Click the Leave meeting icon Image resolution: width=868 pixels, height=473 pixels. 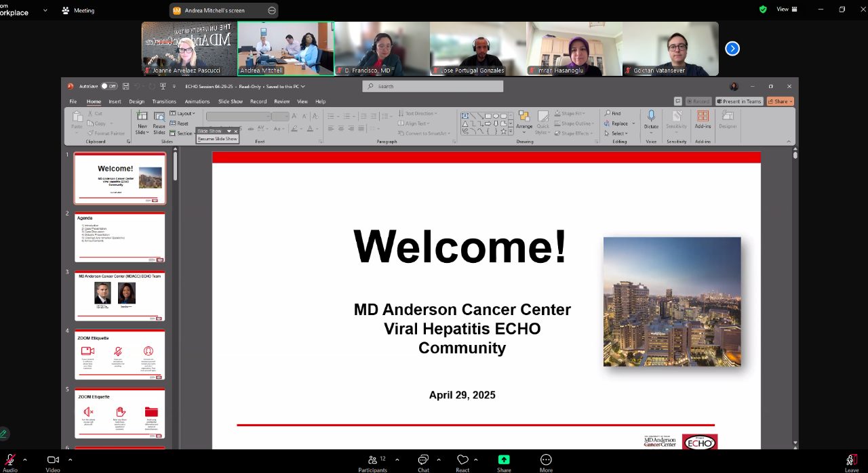coord(852,459)
